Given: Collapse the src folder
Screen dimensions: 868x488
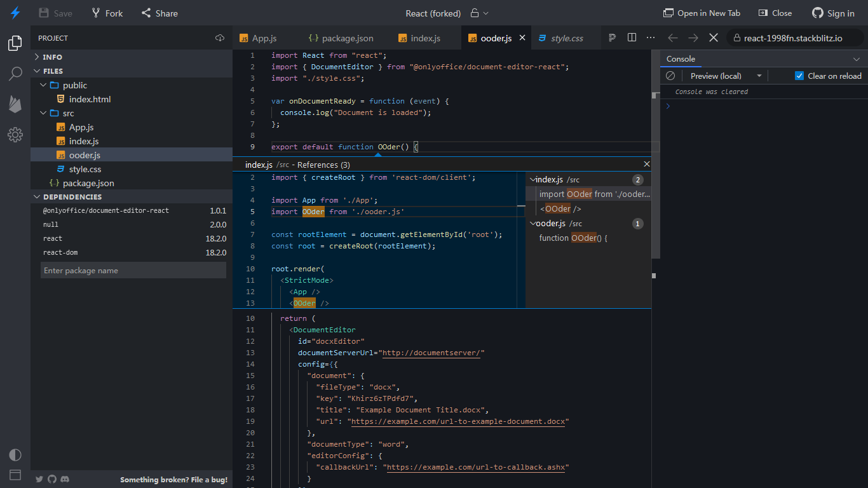Looking at the screenshot, I should tap(43, 112).
